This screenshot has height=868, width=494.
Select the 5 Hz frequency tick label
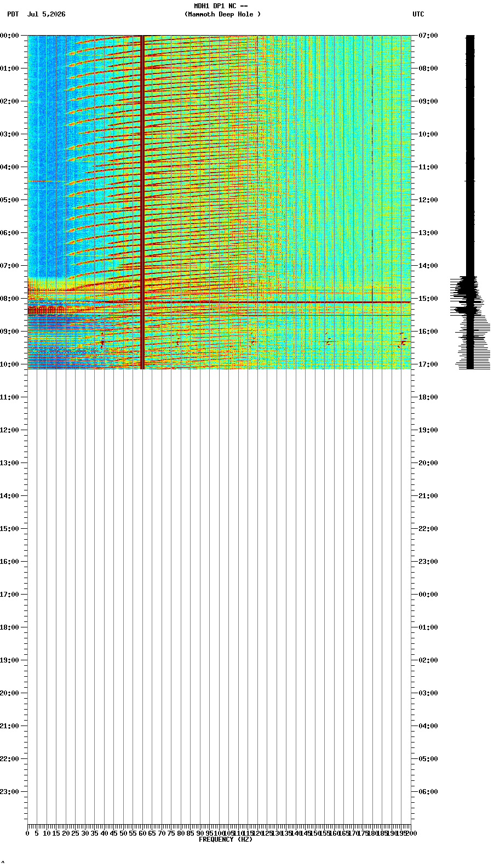[x=37, y=833]
